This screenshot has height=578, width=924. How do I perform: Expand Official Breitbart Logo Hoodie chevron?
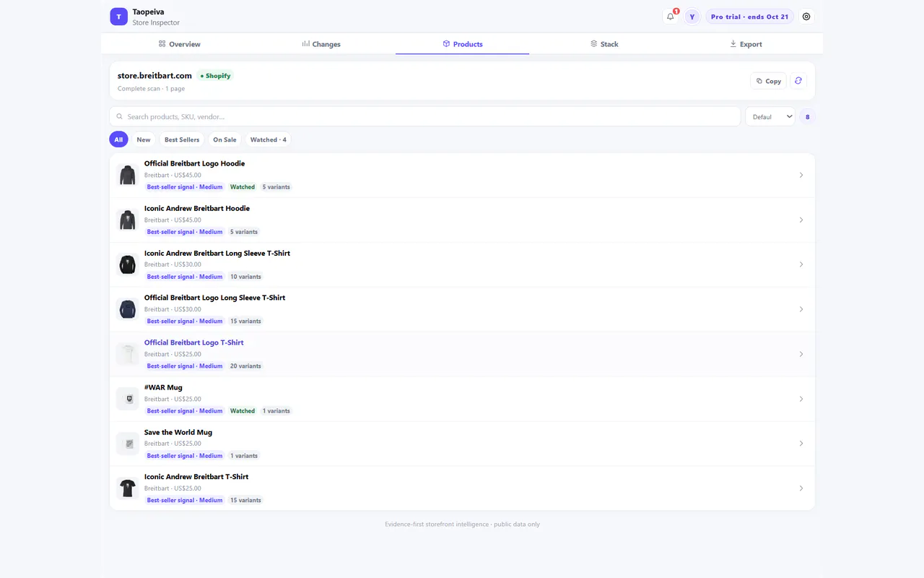801,175
